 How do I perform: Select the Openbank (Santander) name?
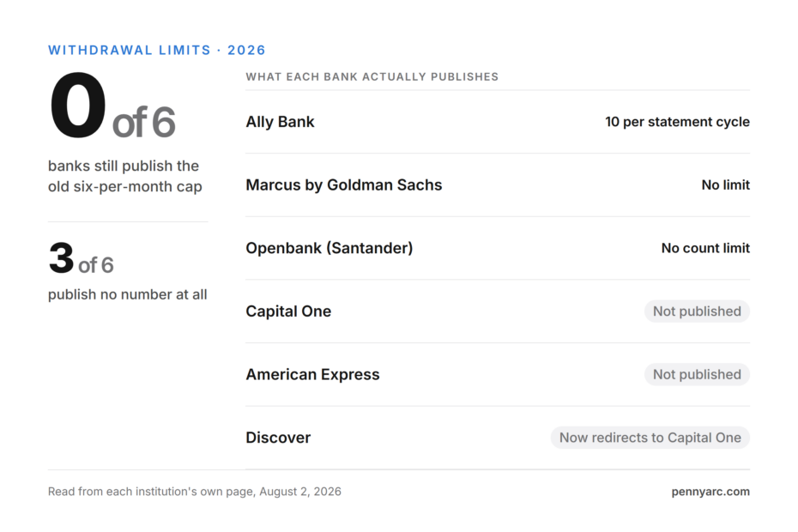(329, 248)
